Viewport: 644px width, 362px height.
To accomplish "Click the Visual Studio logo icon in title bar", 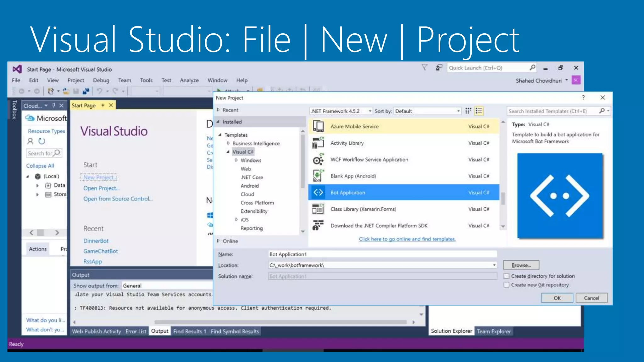I will (17, 69).
